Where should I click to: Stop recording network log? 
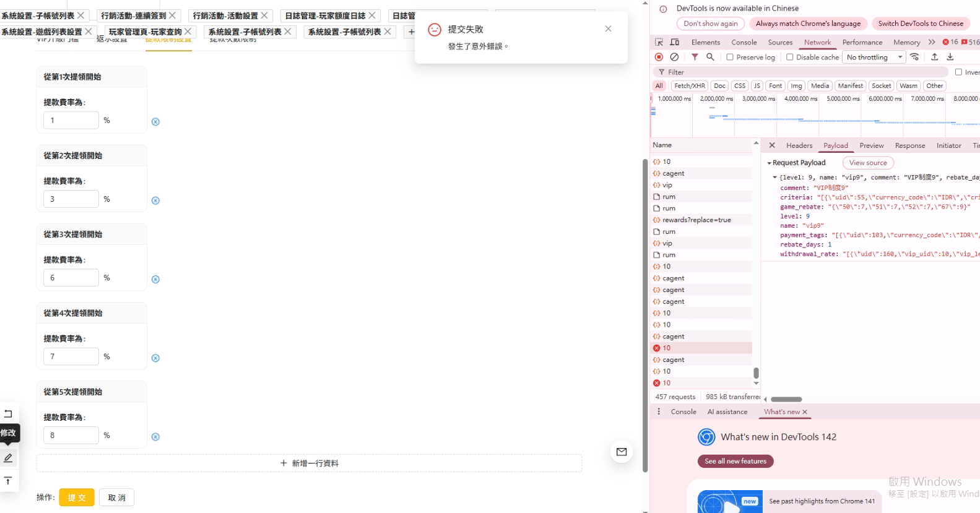click(x=659, y=57)
